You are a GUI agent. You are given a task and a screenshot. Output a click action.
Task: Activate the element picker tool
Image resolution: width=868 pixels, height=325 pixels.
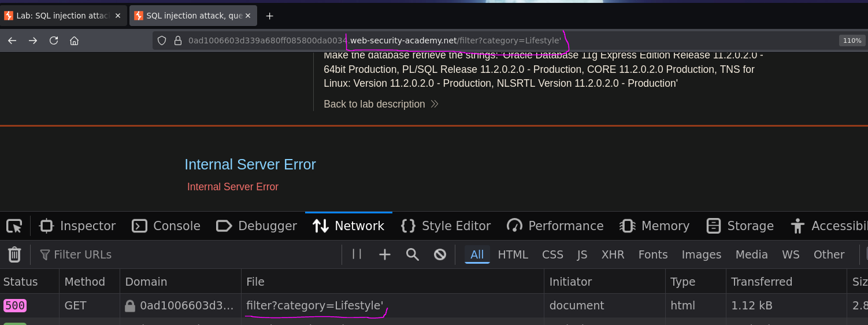pyautogui.click(x=14, y=226)
